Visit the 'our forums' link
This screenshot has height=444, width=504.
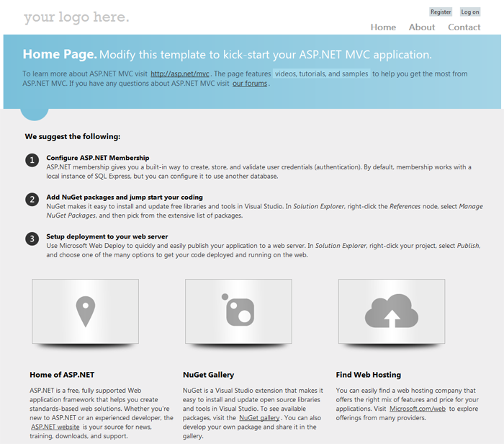point(250,84)
